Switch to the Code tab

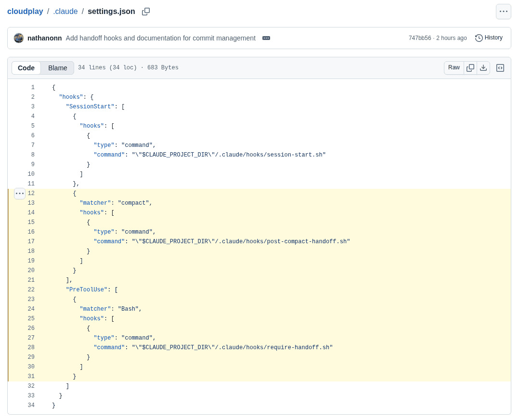[26, 68]
